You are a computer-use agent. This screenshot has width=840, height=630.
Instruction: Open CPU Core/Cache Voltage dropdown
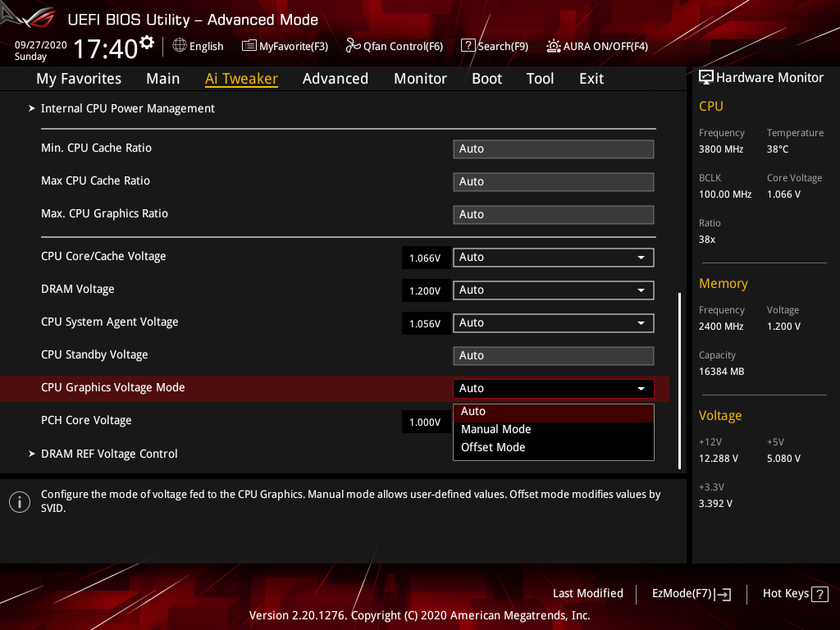[x=554, y=257]
